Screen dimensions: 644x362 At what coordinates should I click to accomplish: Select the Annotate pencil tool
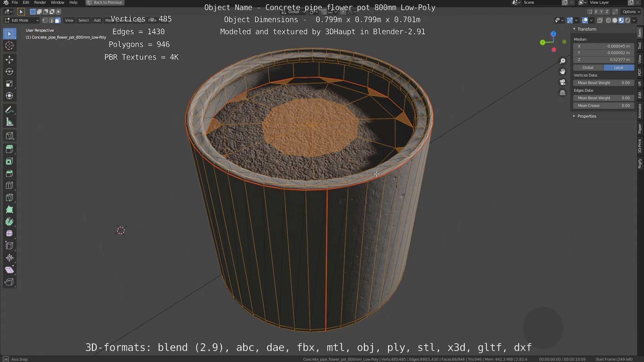click(9, 110)
